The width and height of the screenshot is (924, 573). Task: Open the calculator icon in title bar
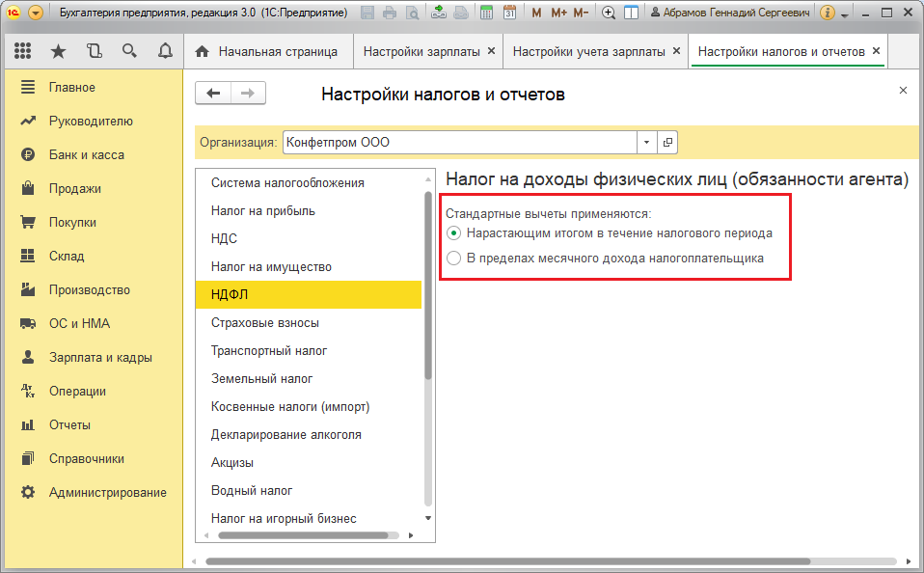coord(486,13)
